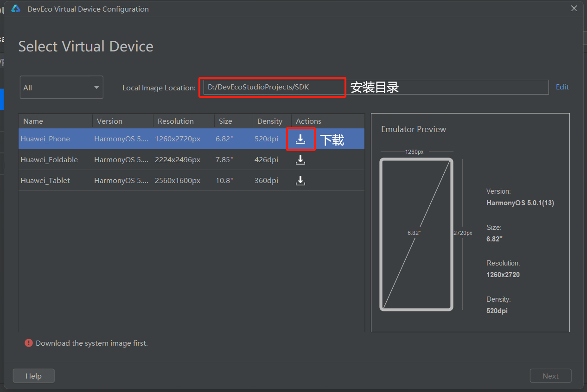Image resolution: width=587 pixels, height=392 pixels.
Task: Click the DevEco logo in title bar
Action: [x=16, y=9]
